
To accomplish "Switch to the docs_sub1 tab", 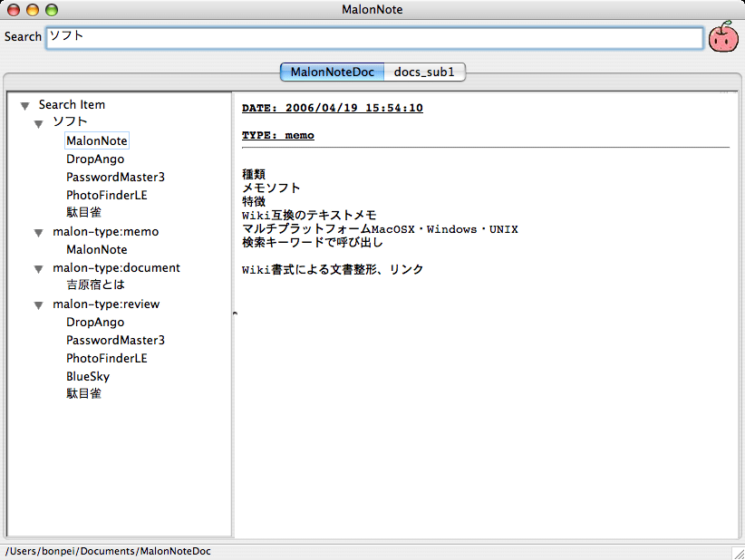I will (x=424, y=72).
